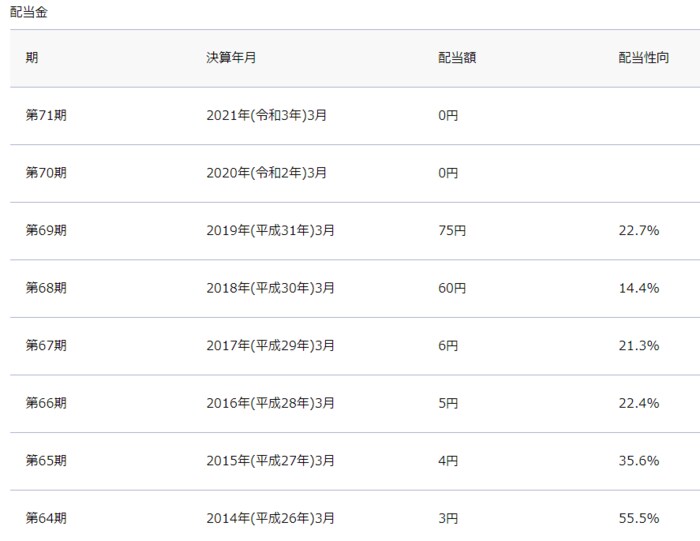The width and height of the screenshot is (700, 541).
Task: Select the 第65期 row label
Action: coord(46,461)
